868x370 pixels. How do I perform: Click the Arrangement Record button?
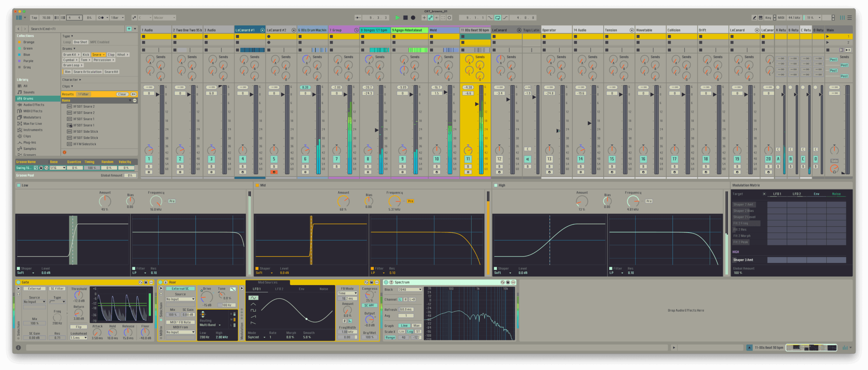click(413, 18)
